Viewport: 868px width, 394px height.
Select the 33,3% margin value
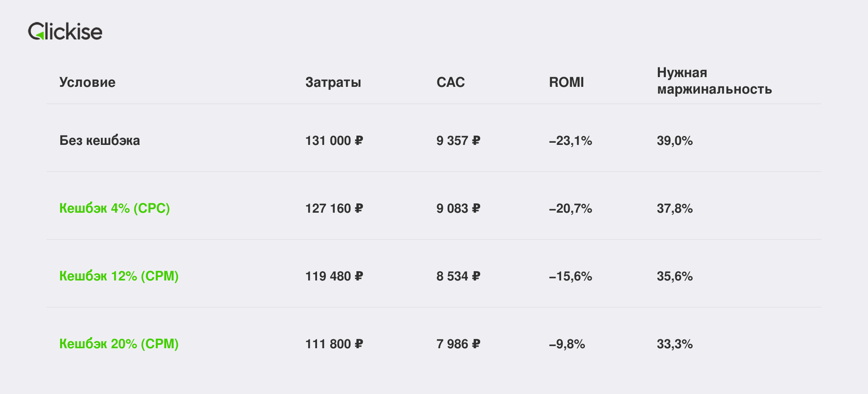675,344
